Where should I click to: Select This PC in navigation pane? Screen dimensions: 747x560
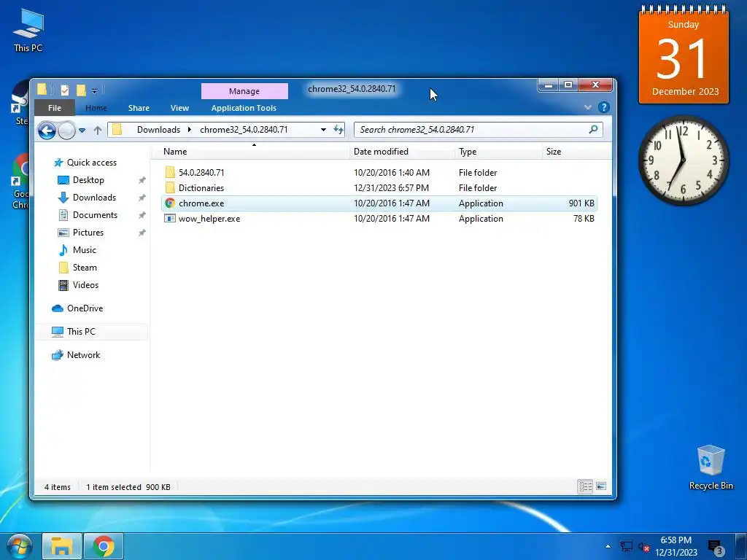click(x=81, y=332)
